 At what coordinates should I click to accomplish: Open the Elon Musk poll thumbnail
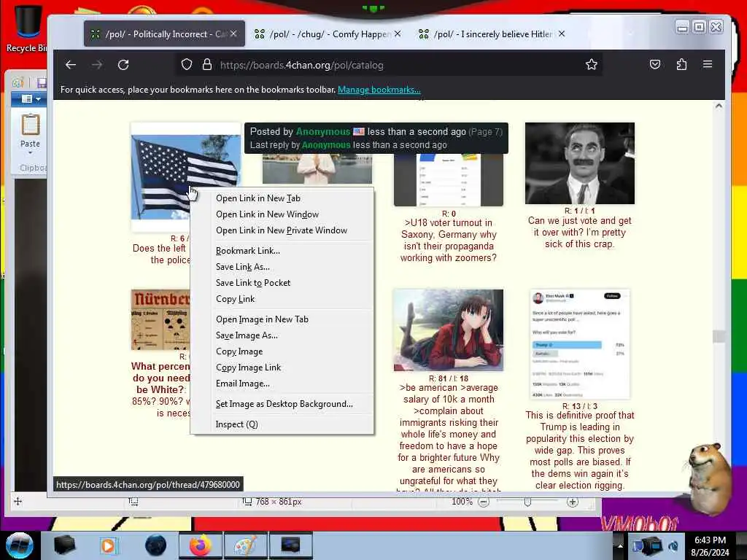tap(579, 344)
